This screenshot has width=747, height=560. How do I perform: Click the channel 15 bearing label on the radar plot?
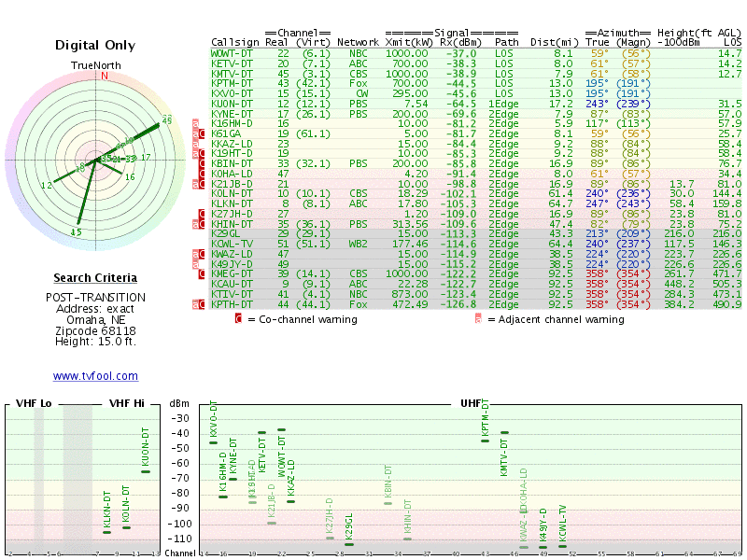77,231
